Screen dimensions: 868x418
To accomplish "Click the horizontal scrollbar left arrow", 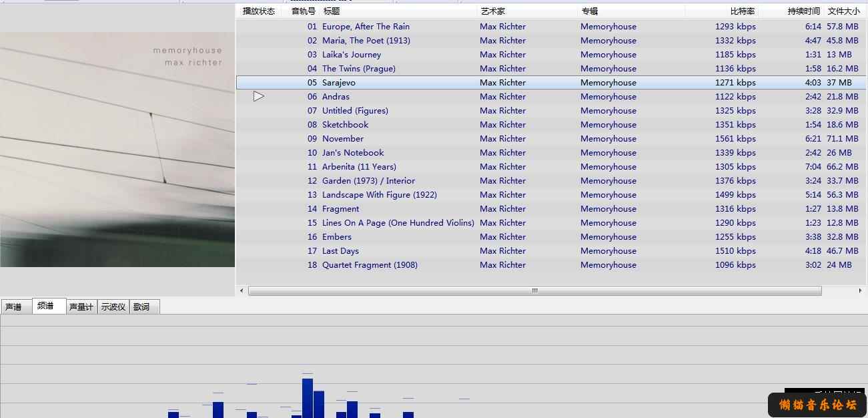I will coord(242,291).
